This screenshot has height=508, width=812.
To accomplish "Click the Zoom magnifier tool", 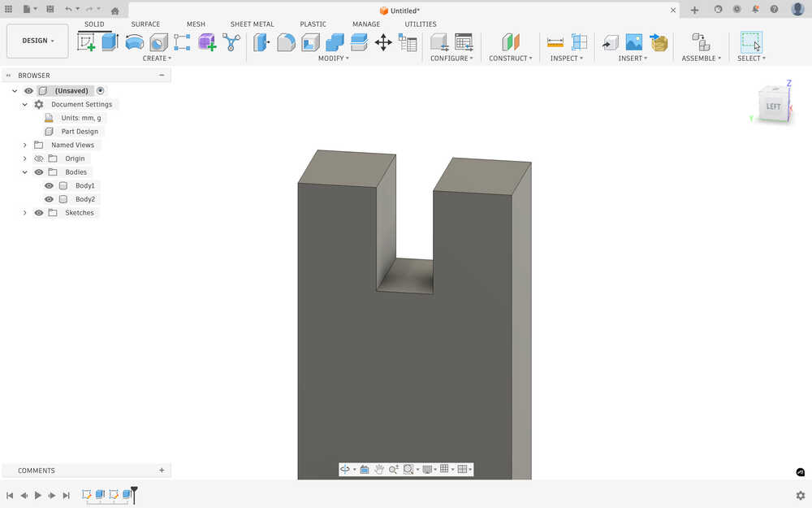I will pyautogui.click(x=394, y=469).
